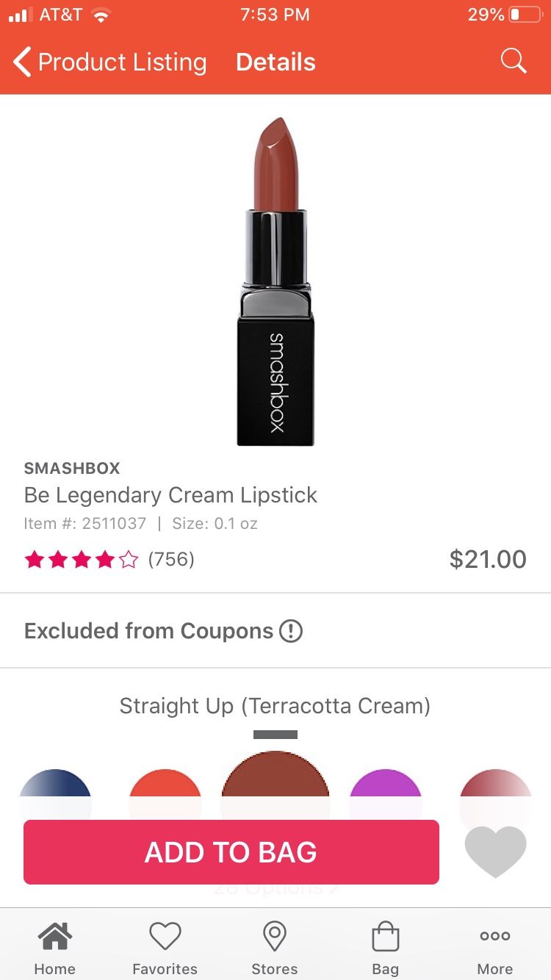Tap the search magnifier icon
551x980 pixels.
(514, 62)
